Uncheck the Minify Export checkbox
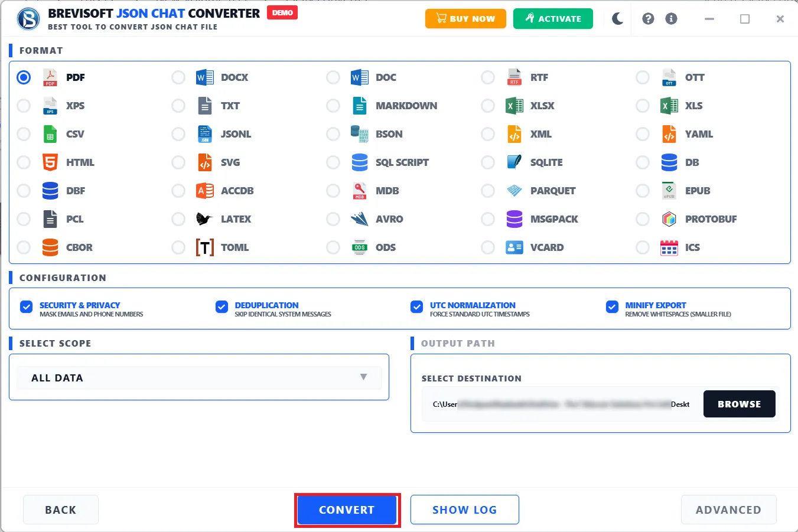Image resolution: width=798 pixels, height=532 pixels. click(612, 306)
